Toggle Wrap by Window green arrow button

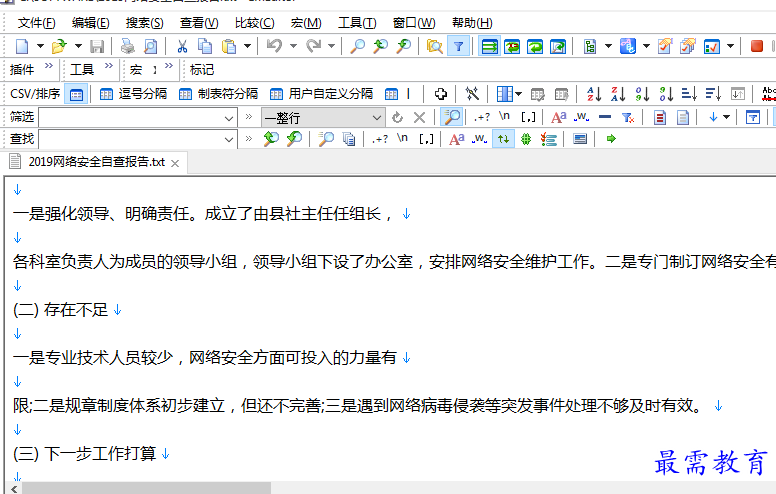[x=534, y=47]
